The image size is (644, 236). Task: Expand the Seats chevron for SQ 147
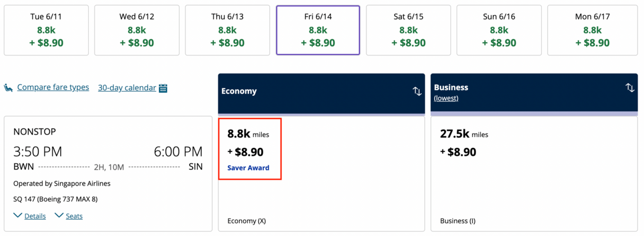tap(59, 215)
